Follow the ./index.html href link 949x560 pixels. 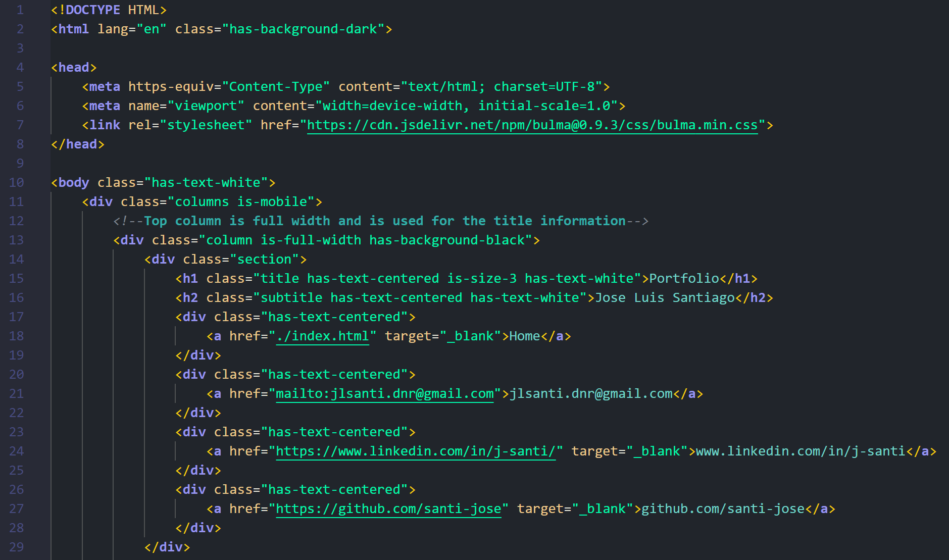coord(323,336)
